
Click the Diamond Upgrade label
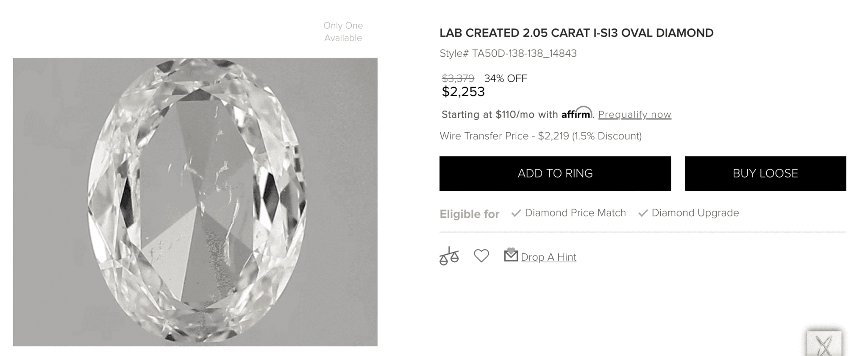[695, 213]
